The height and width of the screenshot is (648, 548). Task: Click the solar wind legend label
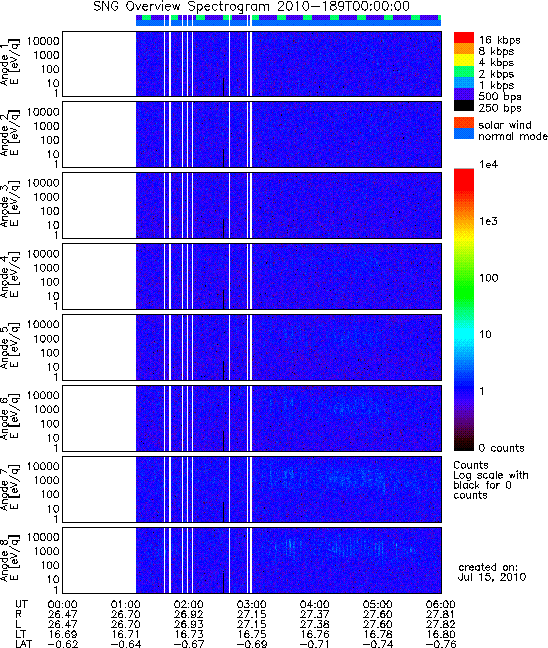505,125
